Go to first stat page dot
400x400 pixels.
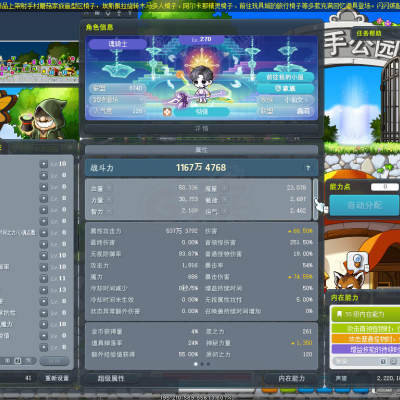point(196,364)
